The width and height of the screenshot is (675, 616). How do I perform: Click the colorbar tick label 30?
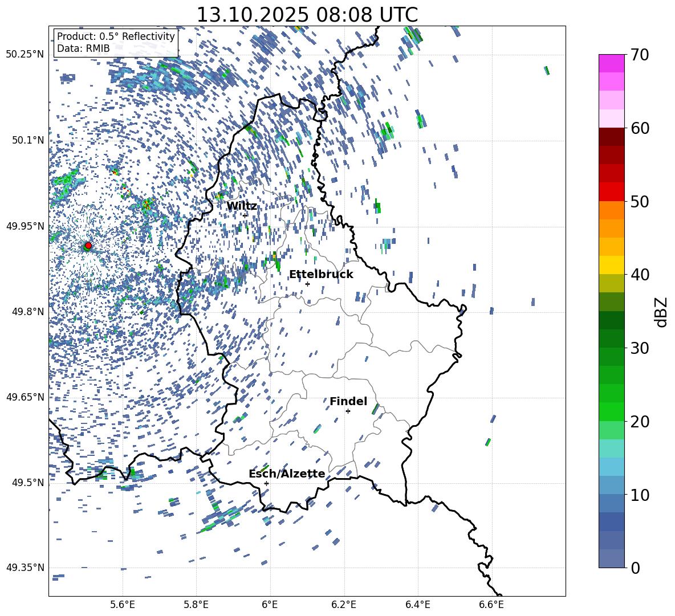tap(640, 348)
